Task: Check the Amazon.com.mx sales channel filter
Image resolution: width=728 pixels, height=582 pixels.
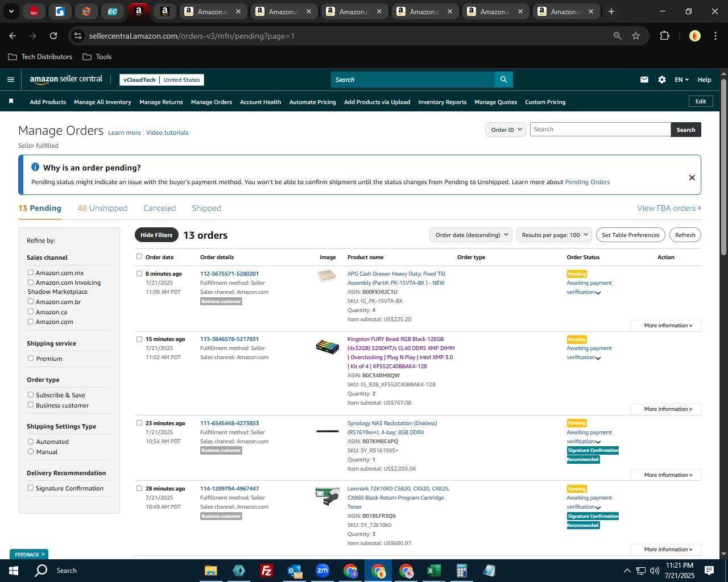Action: tap(31, 272)
